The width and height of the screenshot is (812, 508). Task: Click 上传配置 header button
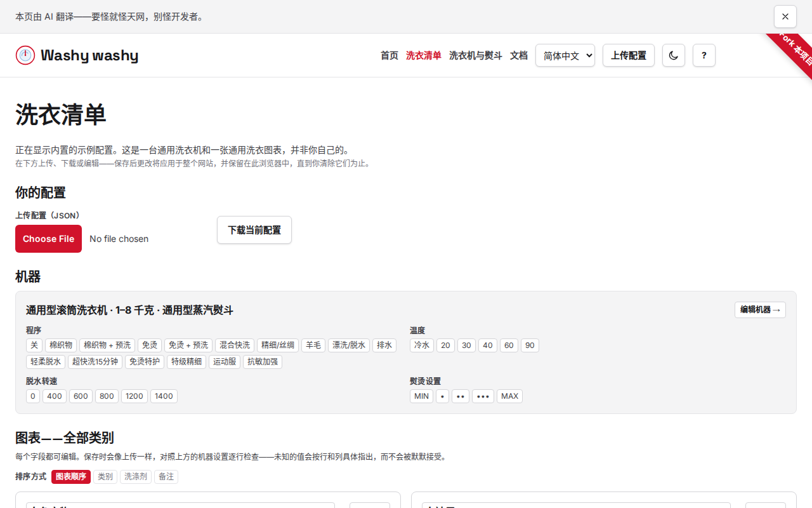629,55
